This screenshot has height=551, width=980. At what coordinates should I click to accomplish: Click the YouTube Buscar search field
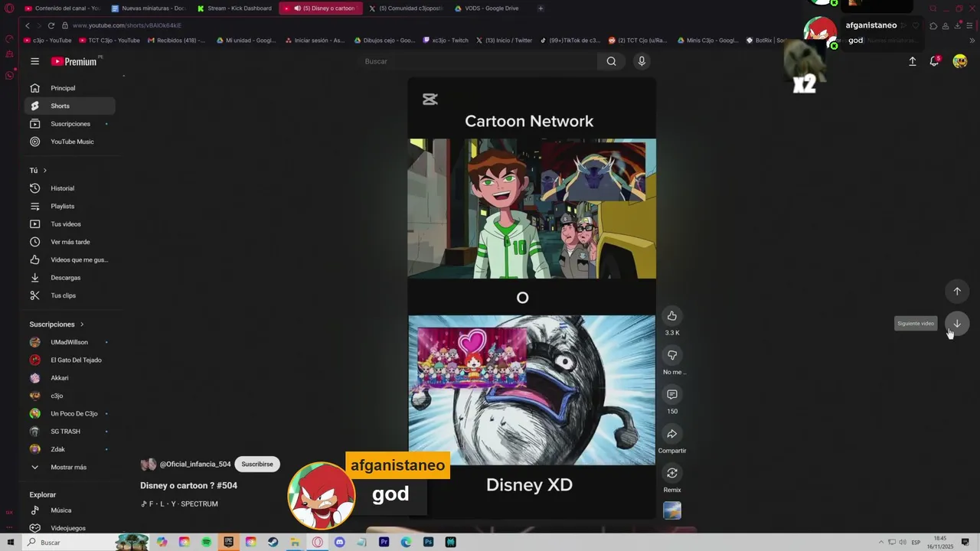click(479, 61)
